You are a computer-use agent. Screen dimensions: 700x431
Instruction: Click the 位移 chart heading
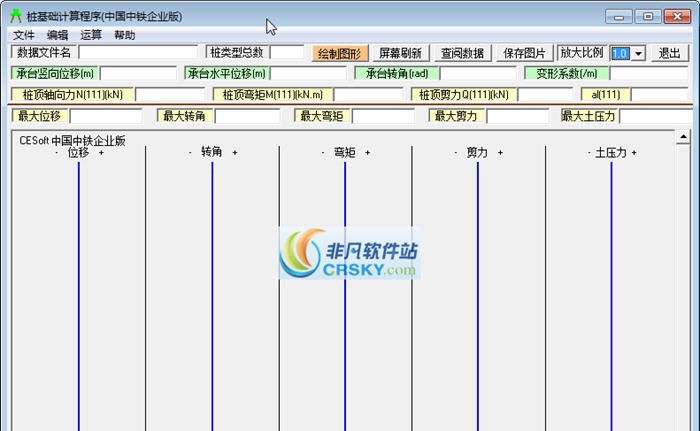79,152
